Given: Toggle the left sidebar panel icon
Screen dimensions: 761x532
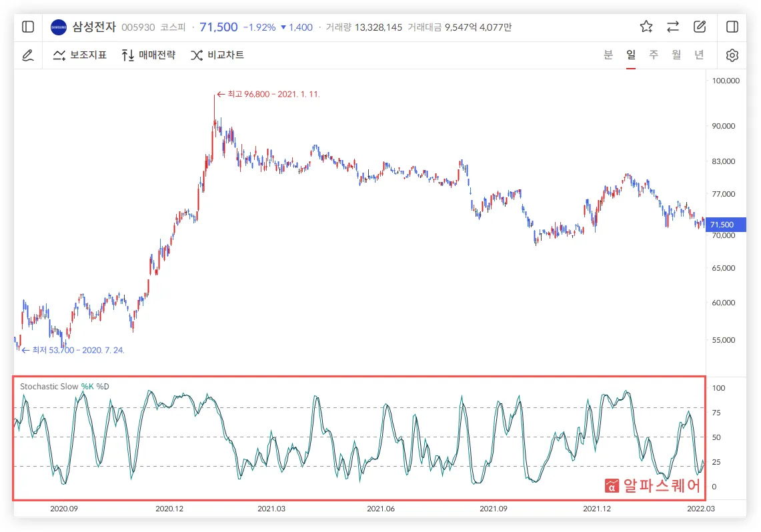Looking at the screenshot, I should tap(28, 27).
